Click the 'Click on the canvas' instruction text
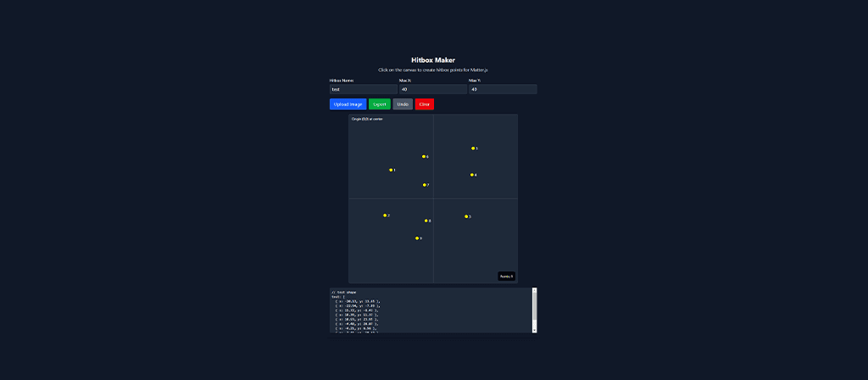This screenshot has height=380, width=868. [x=433, y=70]
